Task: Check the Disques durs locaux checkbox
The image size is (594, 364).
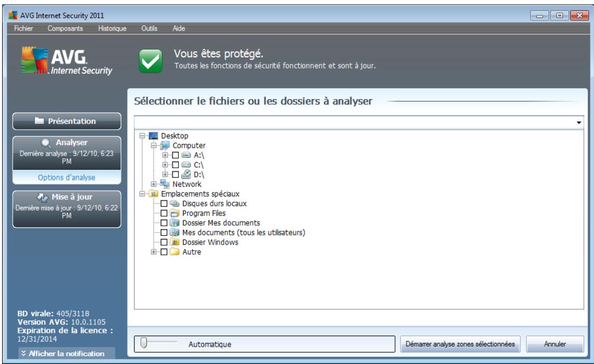Action: (x=164, y=204)
